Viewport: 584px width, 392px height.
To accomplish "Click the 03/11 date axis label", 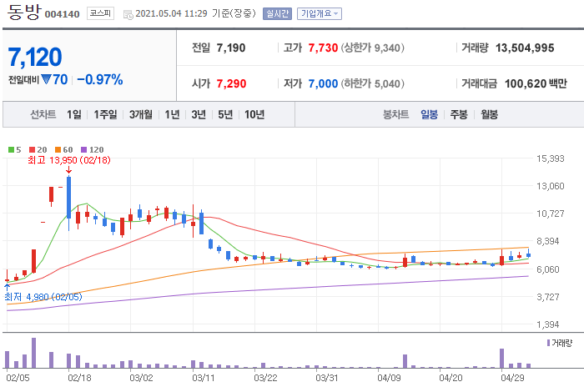I will point(204,378).
